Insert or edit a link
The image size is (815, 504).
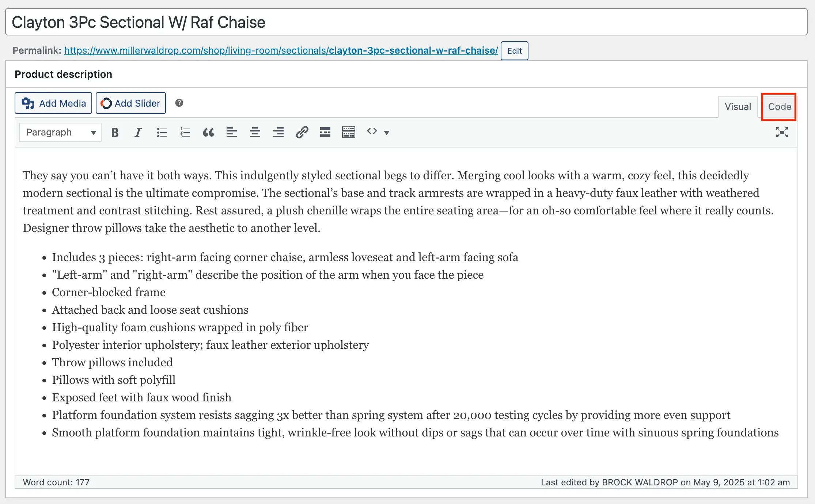coord(302,132)
